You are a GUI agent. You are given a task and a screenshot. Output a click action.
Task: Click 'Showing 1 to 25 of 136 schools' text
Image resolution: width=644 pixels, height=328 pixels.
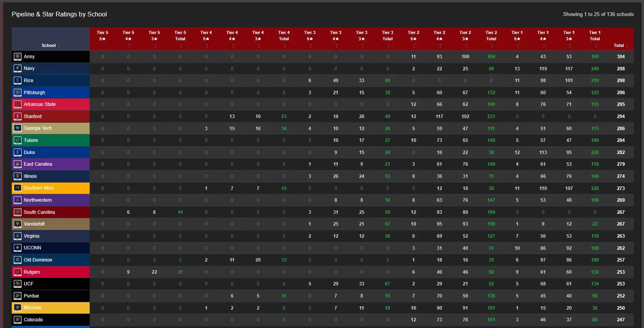point(598,14)
